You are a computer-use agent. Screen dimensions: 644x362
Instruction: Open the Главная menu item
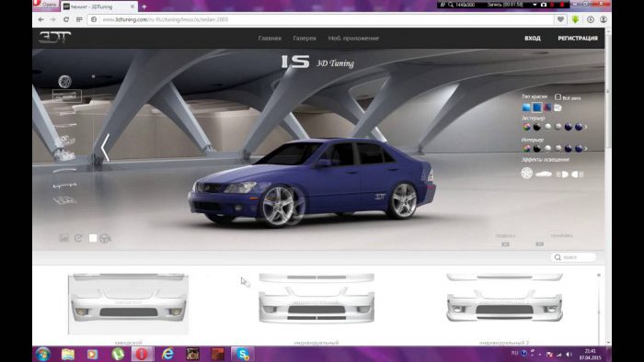click(x=270, y=38)
